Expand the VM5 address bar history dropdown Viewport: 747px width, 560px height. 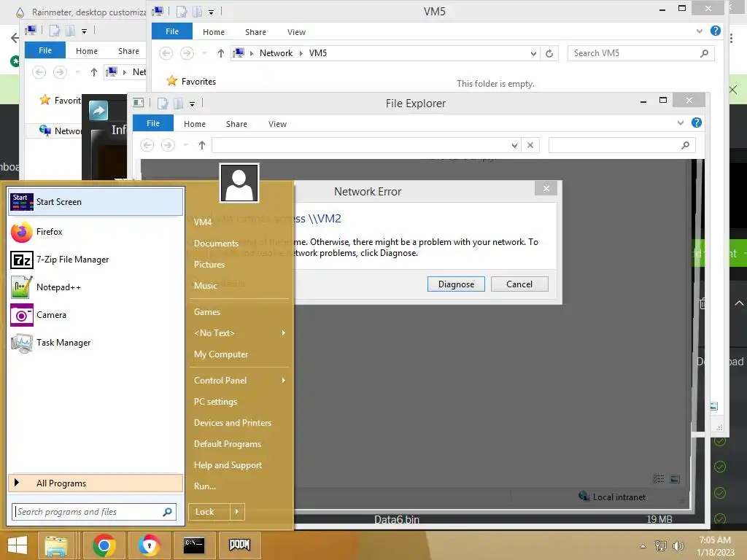click(x=533, y=54)
